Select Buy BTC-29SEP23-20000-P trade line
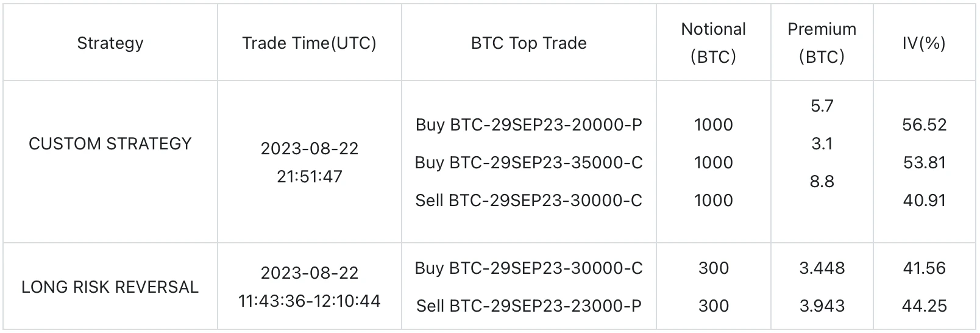Image resolution: width=980 pixels, height=333 pixels. click(x=529, y=125)
